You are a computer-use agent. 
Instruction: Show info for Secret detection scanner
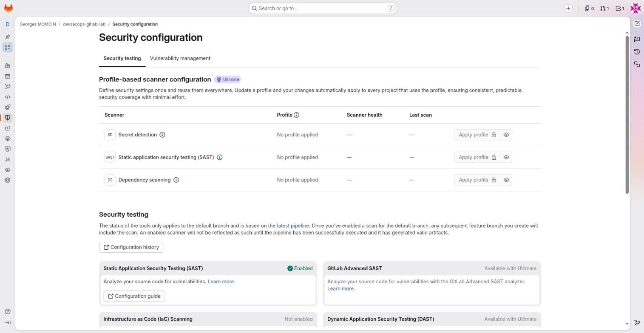[x=162, y=135]
